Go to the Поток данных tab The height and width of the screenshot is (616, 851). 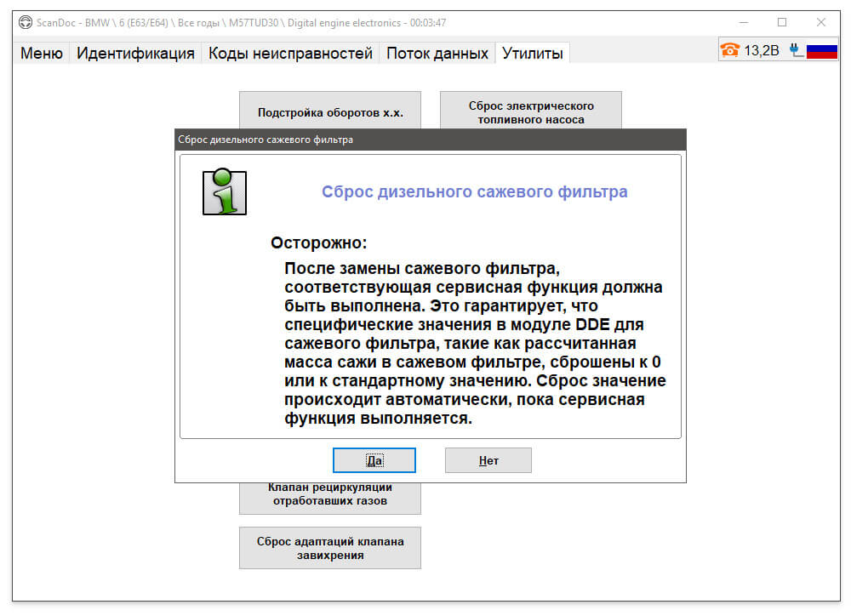[x=437, y=54]
